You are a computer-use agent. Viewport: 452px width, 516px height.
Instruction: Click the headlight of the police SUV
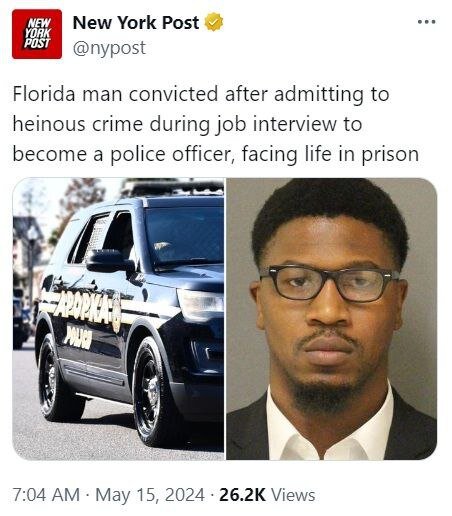200,306
